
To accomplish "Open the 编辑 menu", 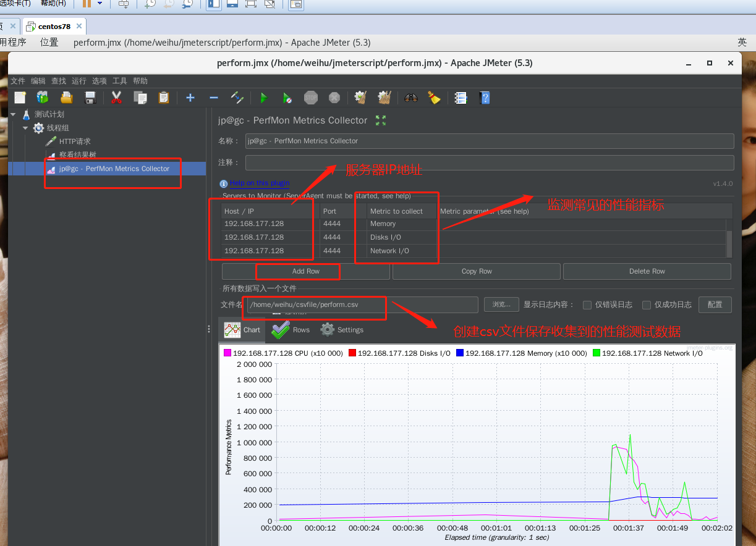I will point(38,81).
